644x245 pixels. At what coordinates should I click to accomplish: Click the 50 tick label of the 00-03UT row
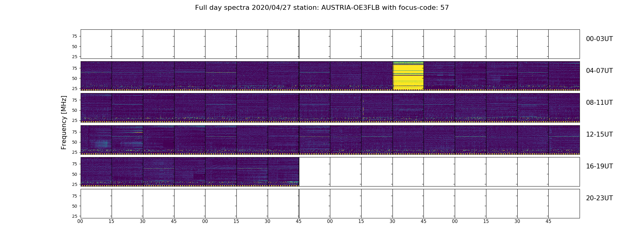click(75, 47)
